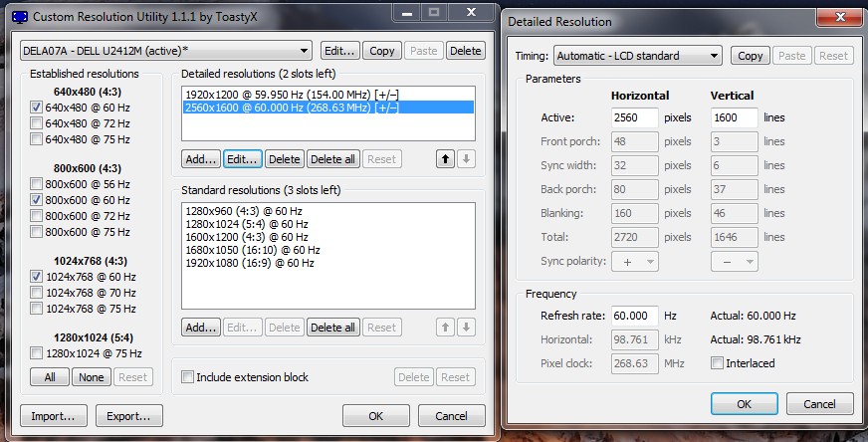Click into the Refresh rate field

pyautogui.click(x=633, y=316)
